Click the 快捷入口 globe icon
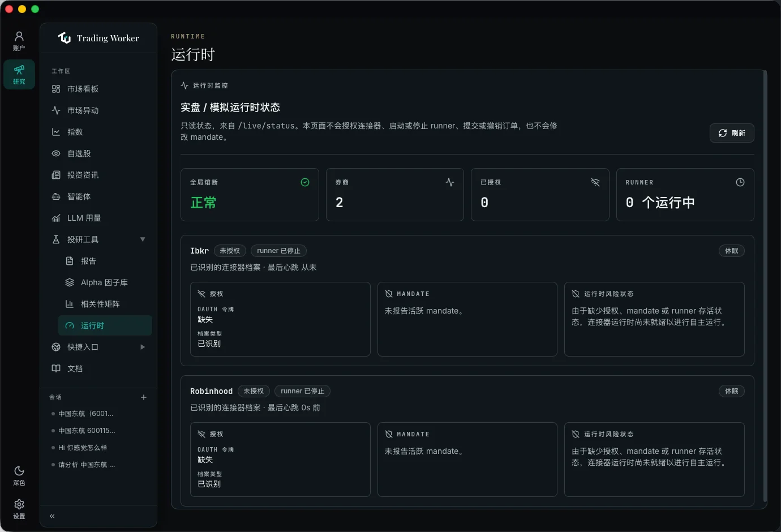The image size is (781, 532). pos(56,347)
